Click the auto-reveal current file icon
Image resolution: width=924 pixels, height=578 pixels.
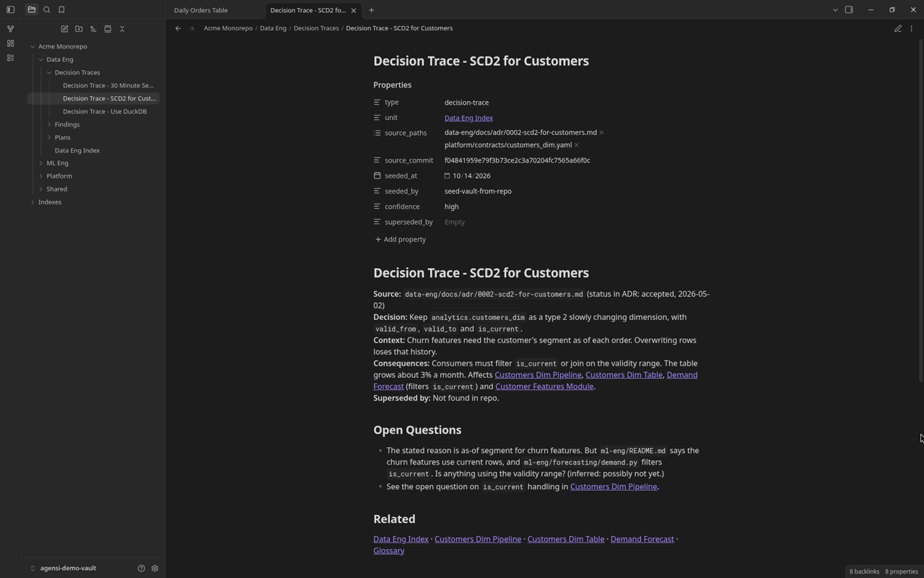[x=108, y=29]
